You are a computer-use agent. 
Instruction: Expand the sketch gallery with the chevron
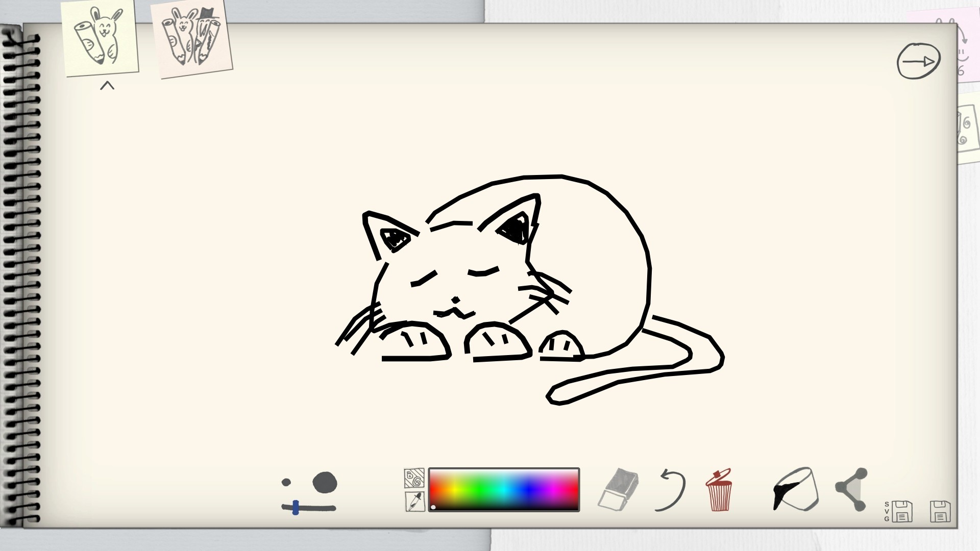point(106,85)
